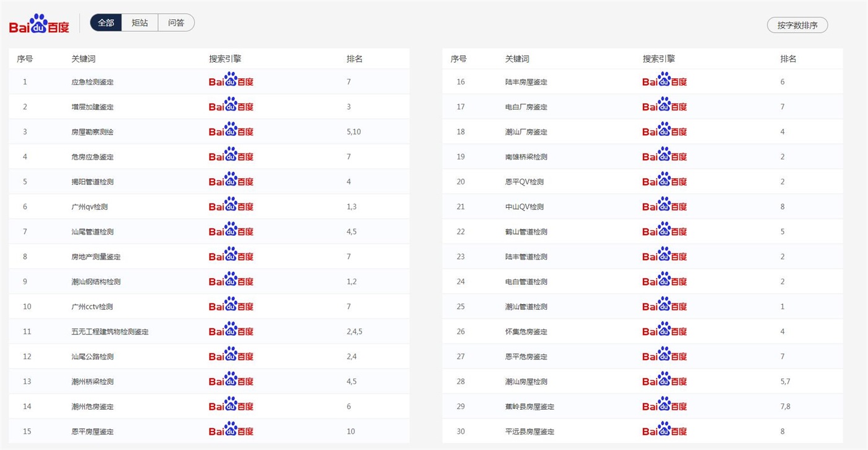Click the Baidu icon beside 恩平房屋鉴定
Image resolution: width=868 pixels, height=450 pixels.
click(231, 431)
